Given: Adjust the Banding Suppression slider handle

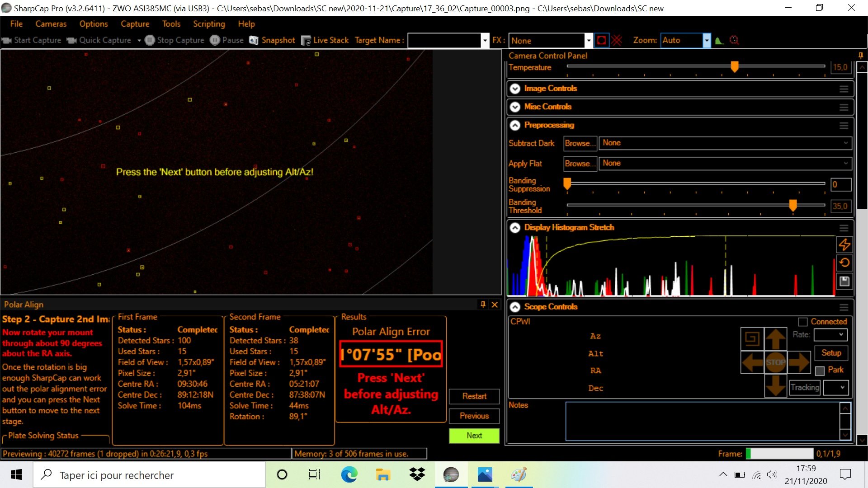Looking at the screenshot, I should (x=567, y=184).
